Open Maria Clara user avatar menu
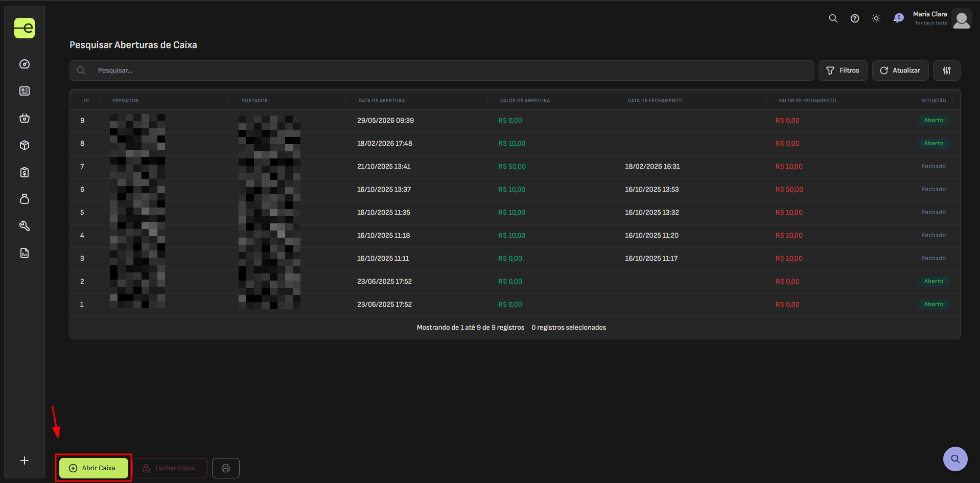 962,19
